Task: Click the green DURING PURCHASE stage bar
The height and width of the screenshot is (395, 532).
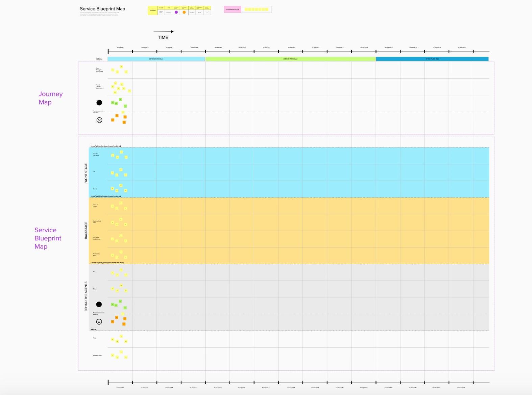Action: 291,59
